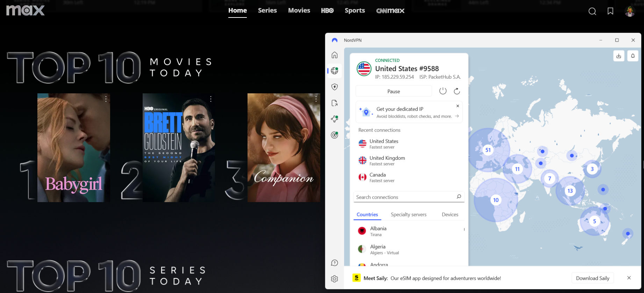The image size is (644, 293).
Task: Maximize the NordVPN window
Action: click(617, 40)
